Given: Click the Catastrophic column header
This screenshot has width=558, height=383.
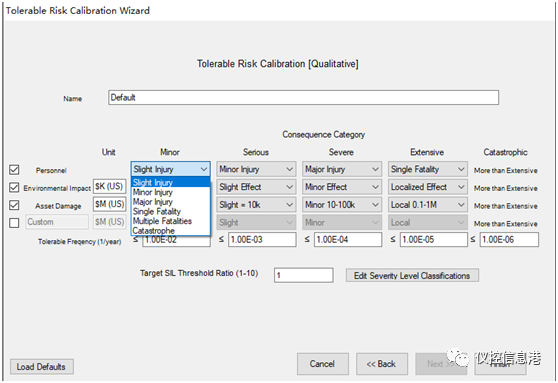Looking at the screenshot, I should (505, 152).
